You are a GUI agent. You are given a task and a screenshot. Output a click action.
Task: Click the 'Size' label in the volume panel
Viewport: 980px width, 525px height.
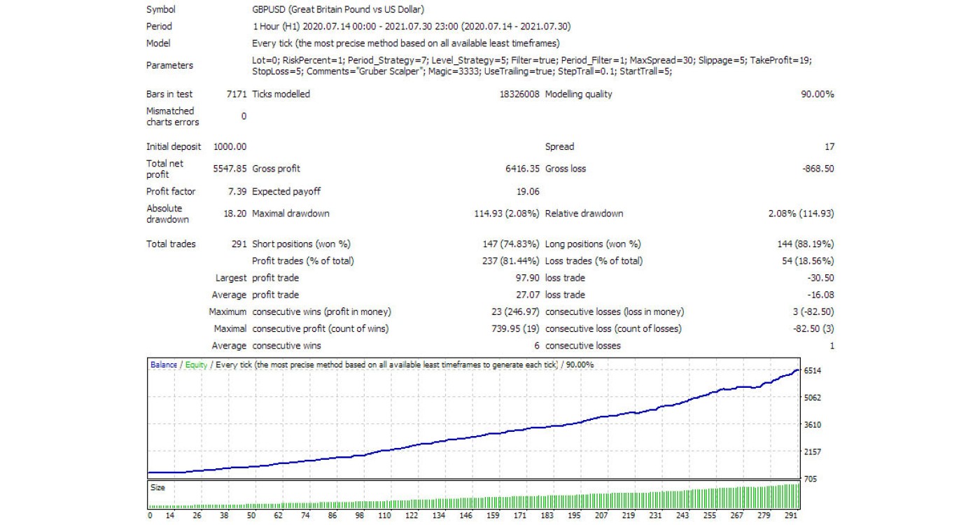click(157, 487)
